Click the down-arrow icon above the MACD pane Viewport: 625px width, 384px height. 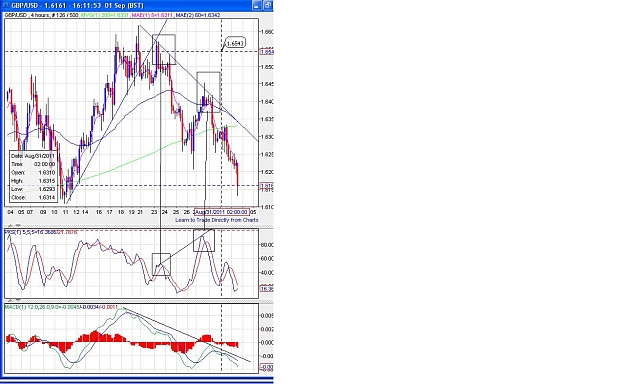(x=18, y=300)
